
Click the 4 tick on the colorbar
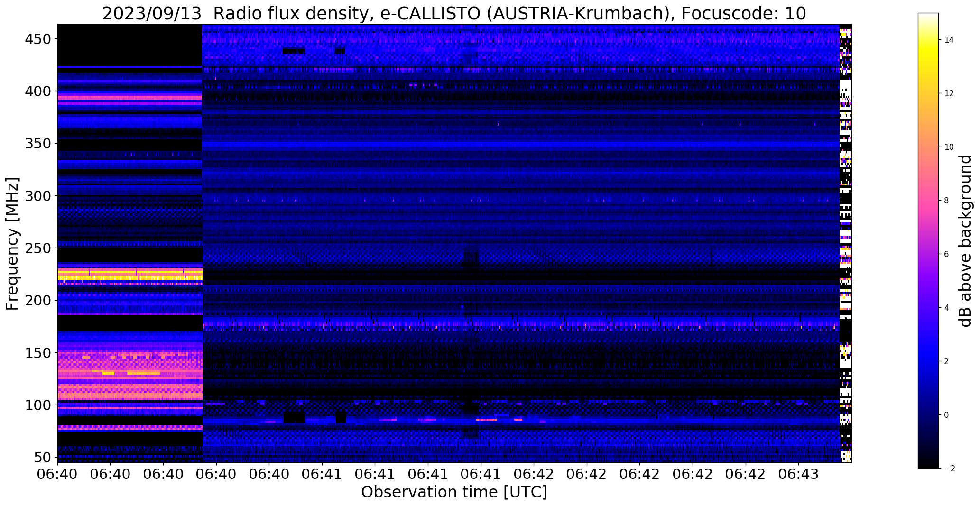947,308
